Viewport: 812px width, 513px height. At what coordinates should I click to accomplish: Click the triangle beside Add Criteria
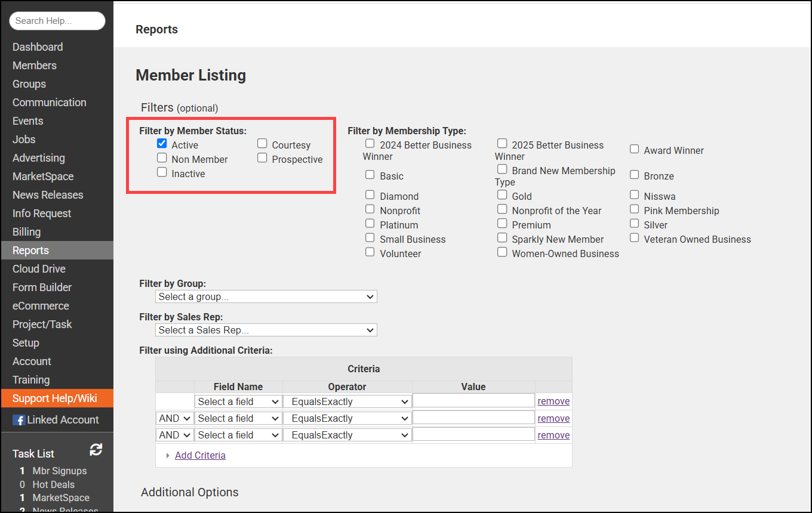(x=168, y=456)
